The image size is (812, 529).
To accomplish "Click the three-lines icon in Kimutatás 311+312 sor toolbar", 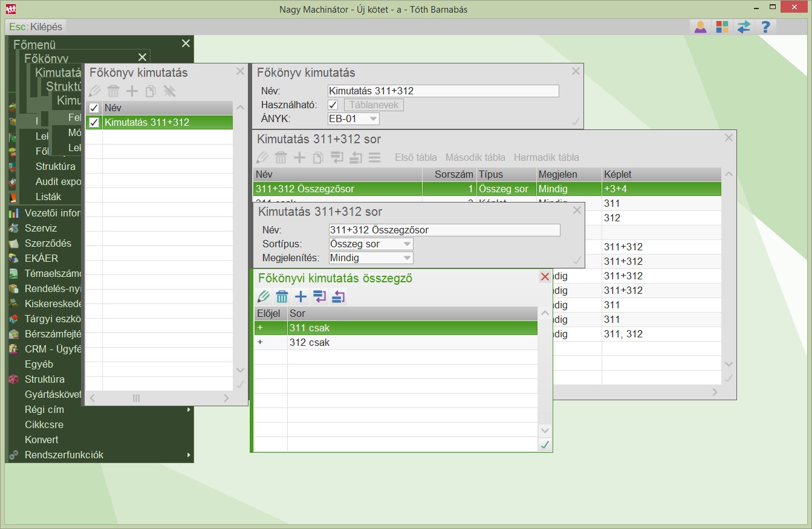I will pos(374,158).
